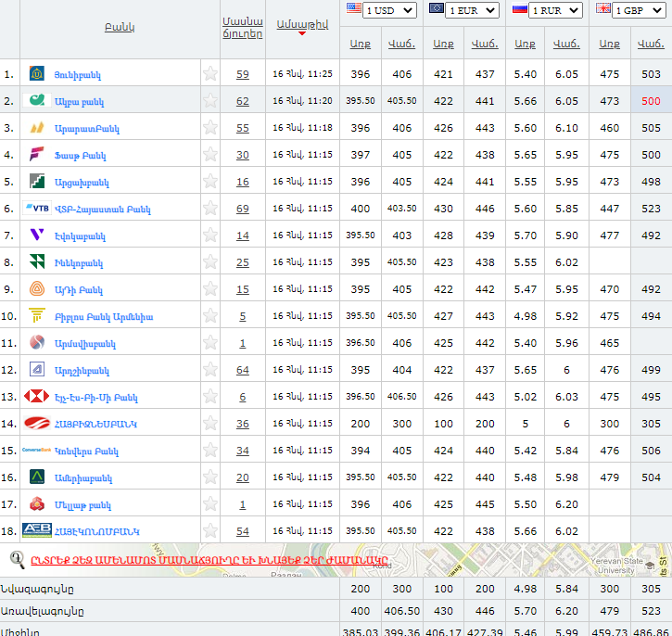Click the Araratbank logo icon
The image size is (672, 636).
(37, 127)
